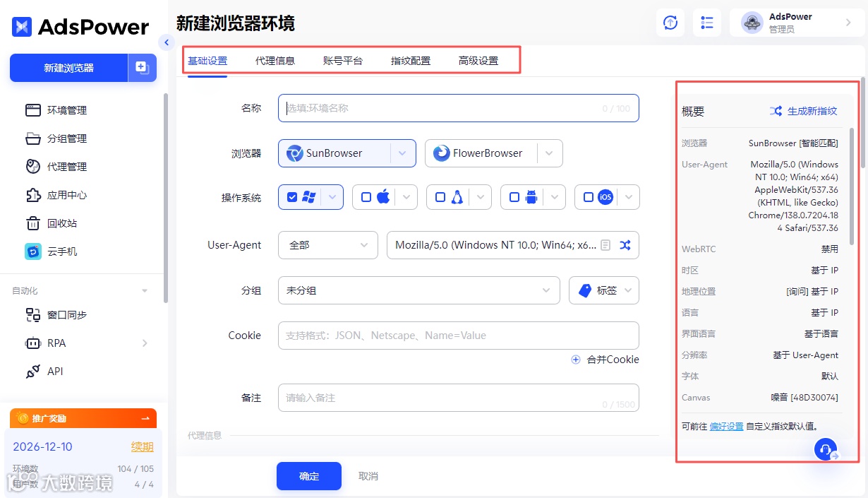Switch to 代理信息 tab

point(275,61)
